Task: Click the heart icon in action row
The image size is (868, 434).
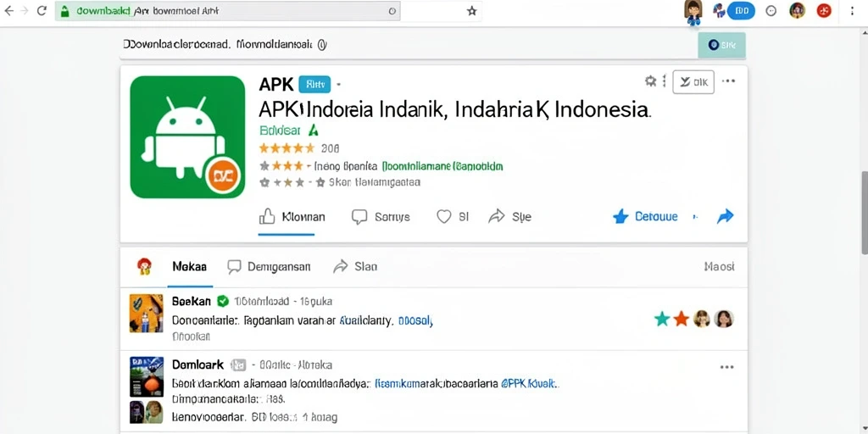Action: click(x=444, y=216)
